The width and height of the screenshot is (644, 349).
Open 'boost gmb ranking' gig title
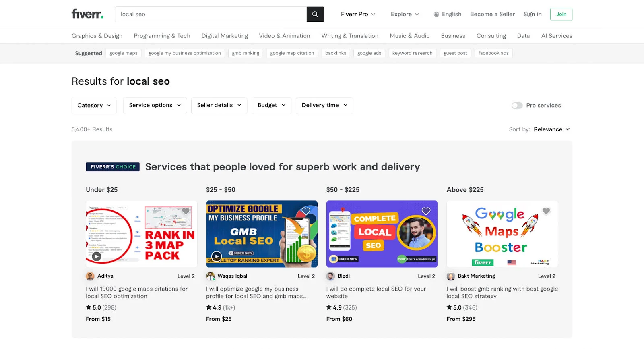click(502, 293)
